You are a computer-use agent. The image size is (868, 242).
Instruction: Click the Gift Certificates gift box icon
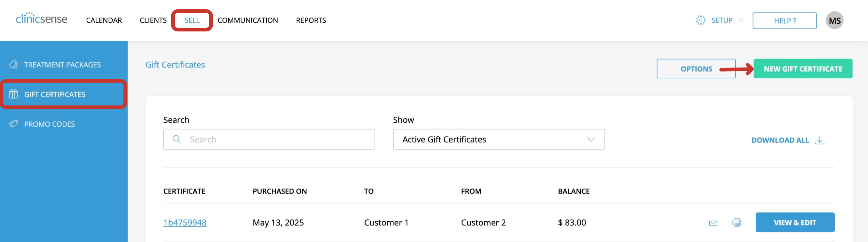14,94
